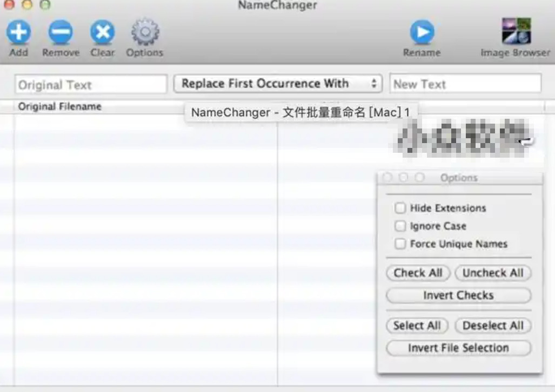Screen dimensions: 555x392
Task: Open the Options gear icon
Action: pyautogui.click(x=145, y=32)
